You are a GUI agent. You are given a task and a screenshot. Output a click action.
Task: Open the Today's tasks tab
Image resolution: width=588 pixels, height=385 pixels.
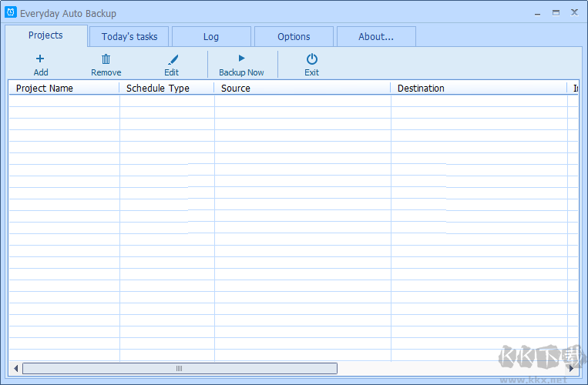[x=129, y=37]
